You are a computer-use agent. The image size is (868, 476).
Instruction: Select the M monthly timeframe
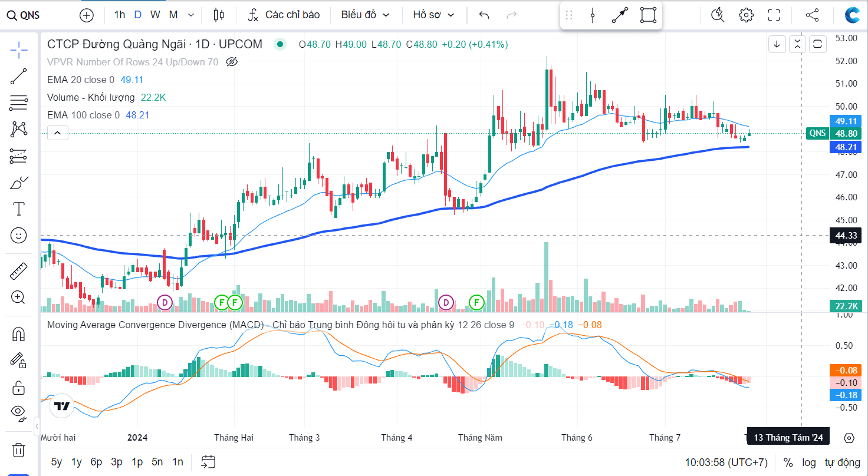(x=173, y=15)
